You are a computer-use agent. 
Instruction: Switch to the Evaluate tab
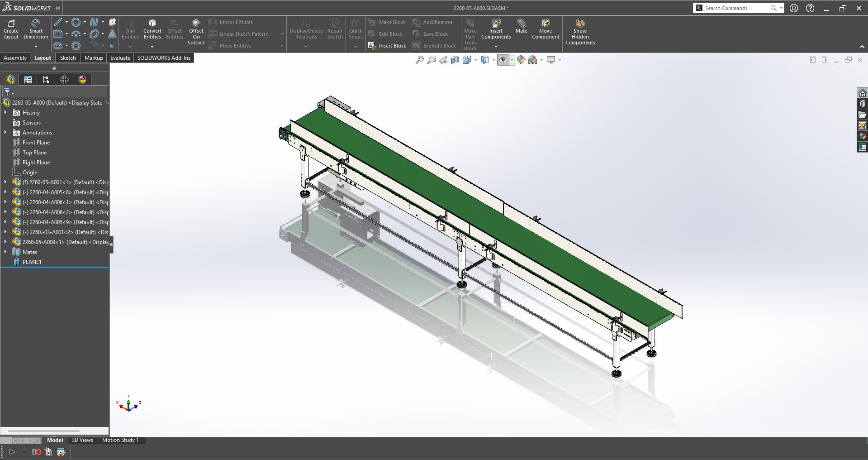click(x=120, y=58)
